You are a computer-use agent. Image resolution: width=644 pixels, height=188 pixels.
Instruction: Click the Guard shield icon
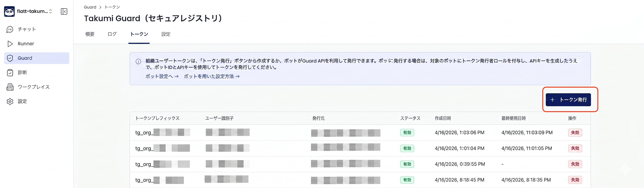(10, 58)
